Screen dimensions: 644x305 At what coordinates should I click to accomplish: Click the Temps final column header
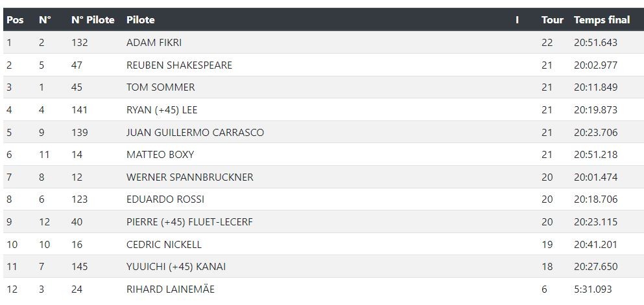point(602,19)
